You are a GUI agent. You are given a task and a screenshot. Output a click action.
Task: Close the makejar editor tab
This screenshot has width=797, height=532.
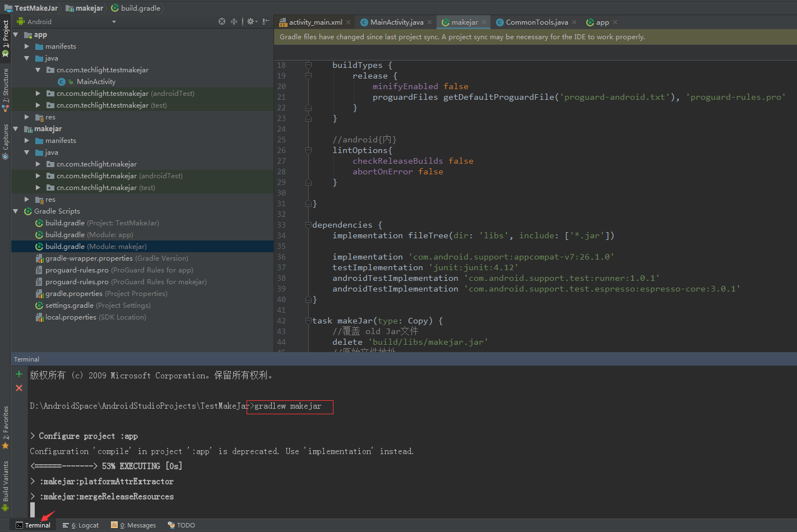tap(484, 22)
